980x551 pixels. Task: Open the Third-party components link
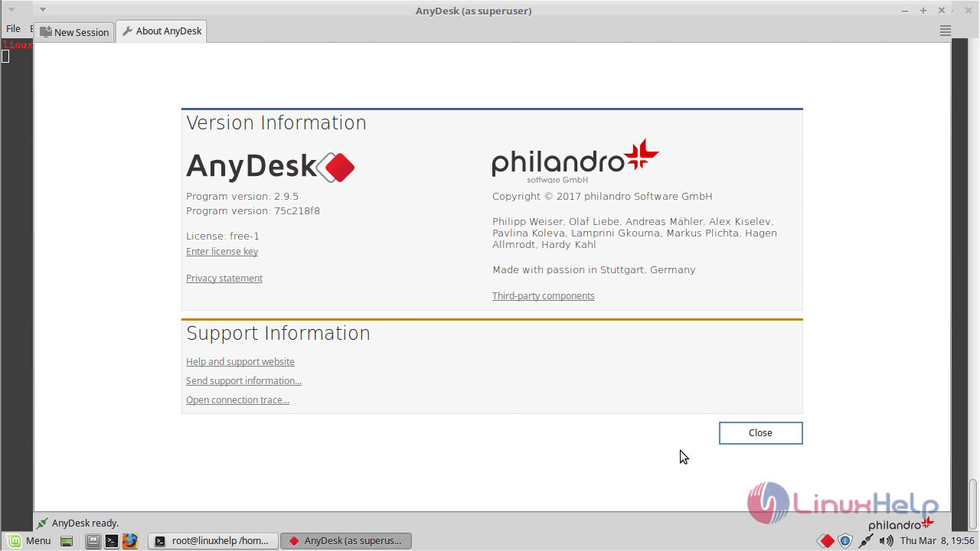[x=543, y=296]
